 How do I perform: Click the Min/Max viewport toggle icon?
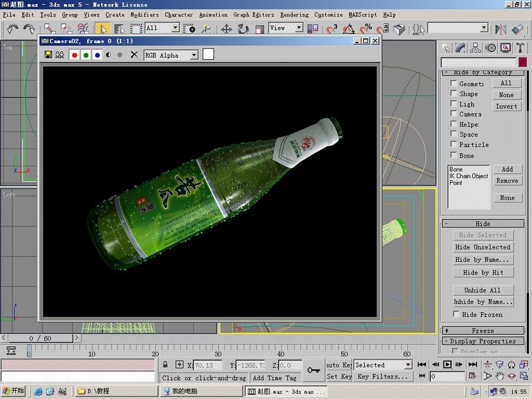click(524, 376)
